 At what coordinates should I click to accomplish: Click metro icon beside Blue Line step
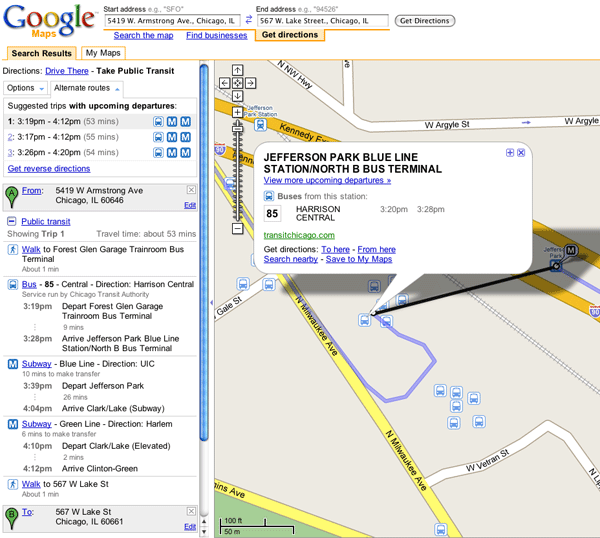tap(13, 364)
